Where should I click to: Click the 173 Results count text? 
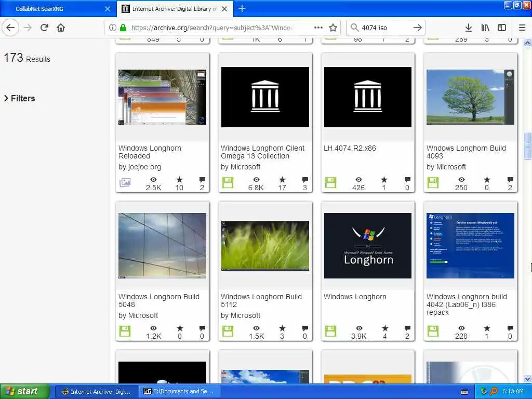[27, 58]
